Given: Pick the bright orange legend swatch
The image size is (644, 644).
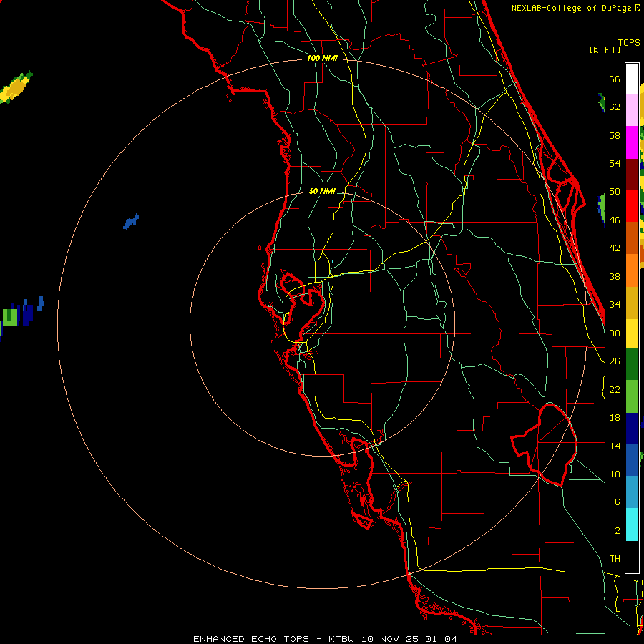Looking at the screenshot, I should coord(632,270).
